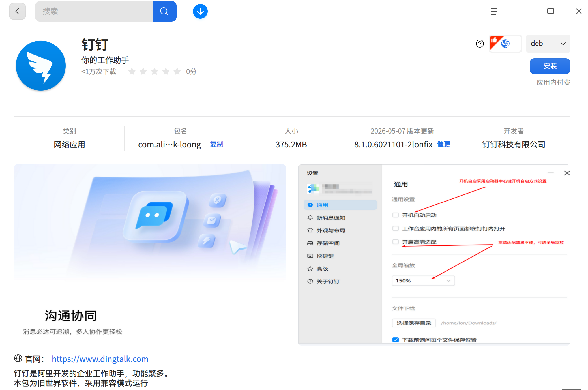Open the https://www.dingtalk.com official site link
The height and width of the screenshot is (390, 588).
pyautogui.click(x=100, y=359)
